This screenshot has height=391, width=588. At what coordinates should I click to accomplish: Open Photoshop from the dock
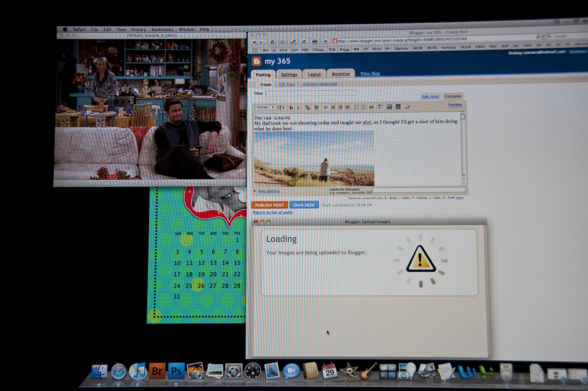click(176, 372)
